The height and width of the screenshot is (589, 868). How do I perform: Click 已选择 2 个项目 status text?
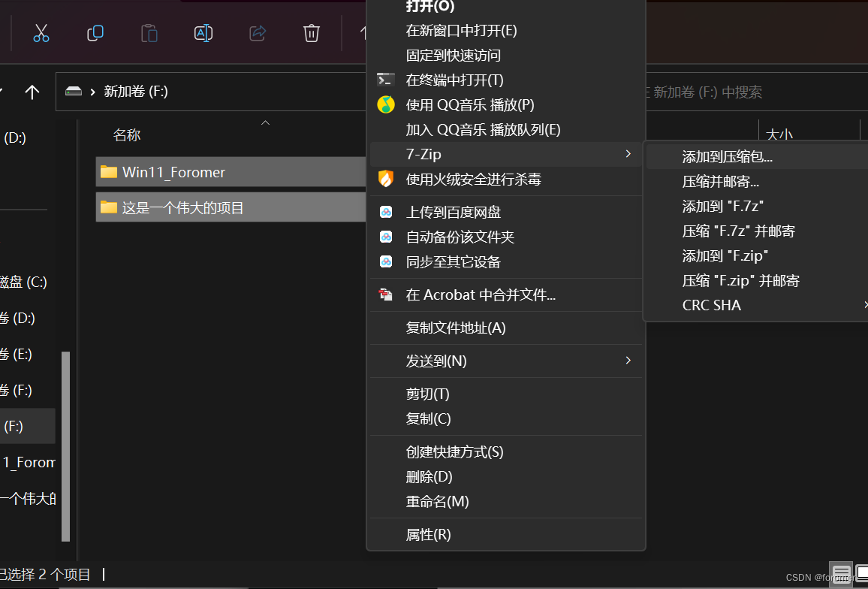pyautogui.click(x=45, y=575)
